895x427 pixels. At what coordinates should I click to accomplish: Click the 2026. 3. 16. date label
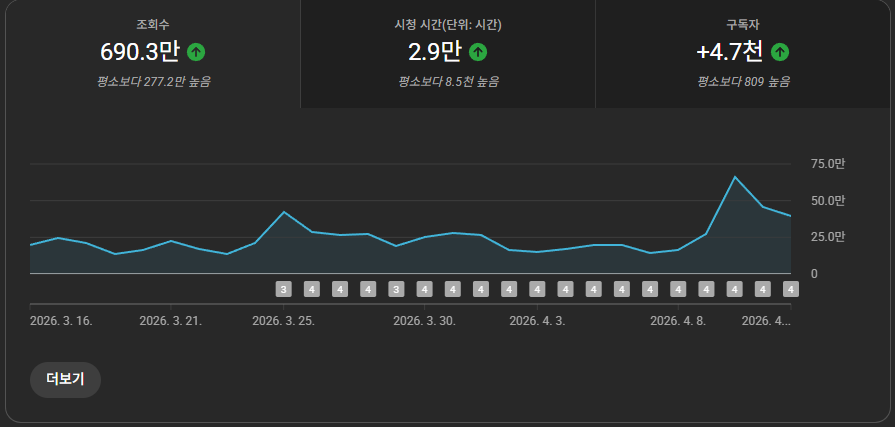61,321
